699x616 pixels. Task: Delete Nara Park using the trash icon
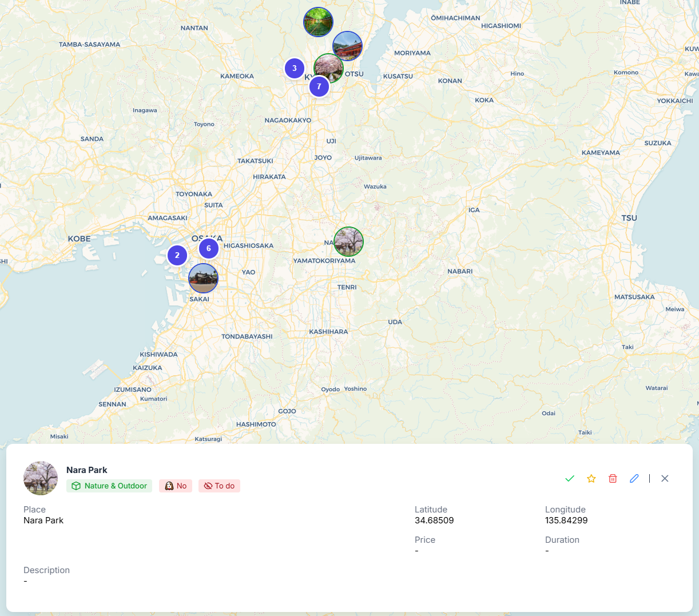coord(613,479)
